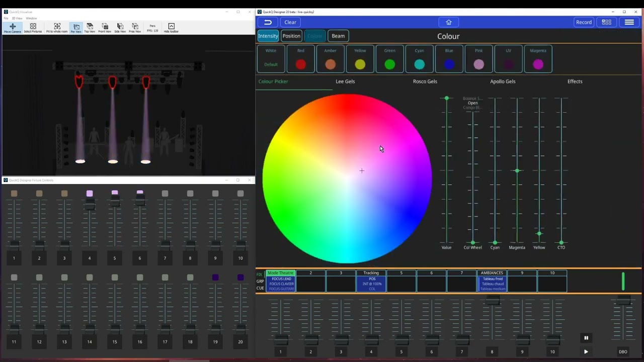The height and width of the screenshot is (362, 644).
Task: Switch to Free View
Action: [x=135, y=28]
